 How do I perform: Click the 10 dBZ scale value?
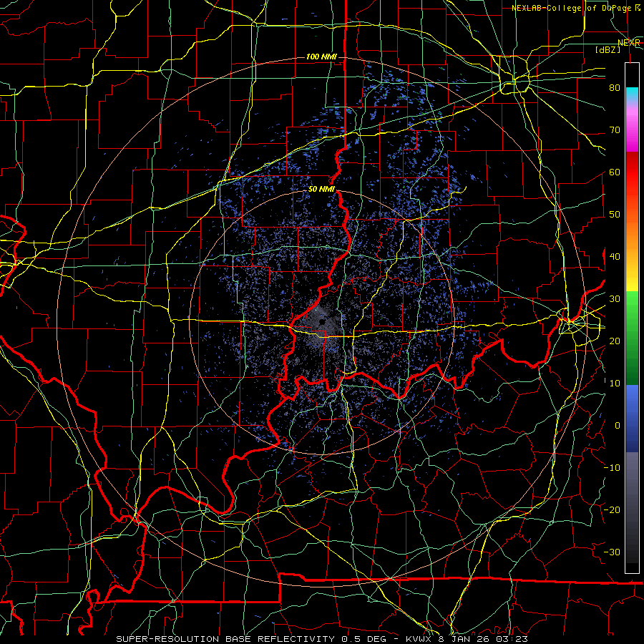[615, 384]
